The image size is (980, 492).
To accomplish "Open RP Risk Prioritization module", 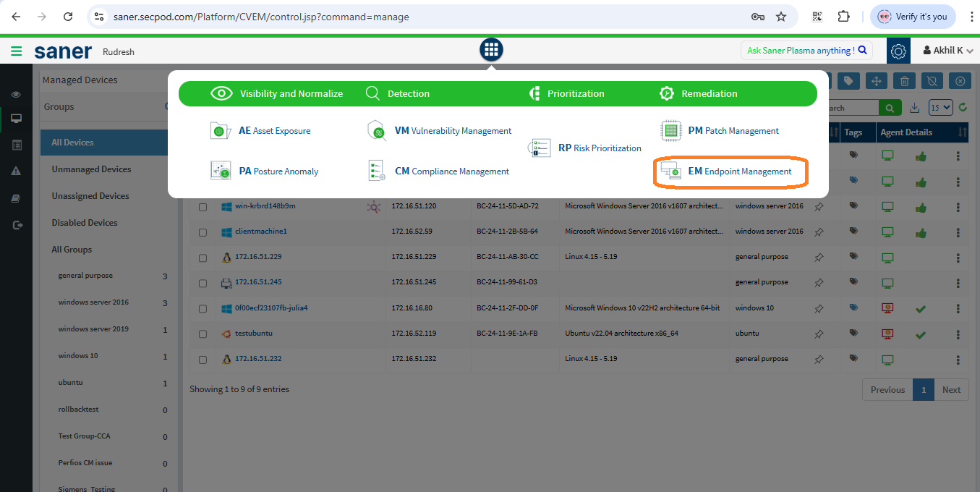I will [585, 148].
